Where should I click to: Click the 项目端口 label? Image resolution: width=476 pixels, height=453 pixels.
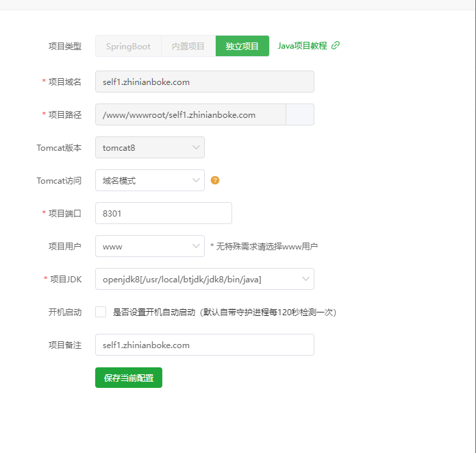click(x=65, y=214)
